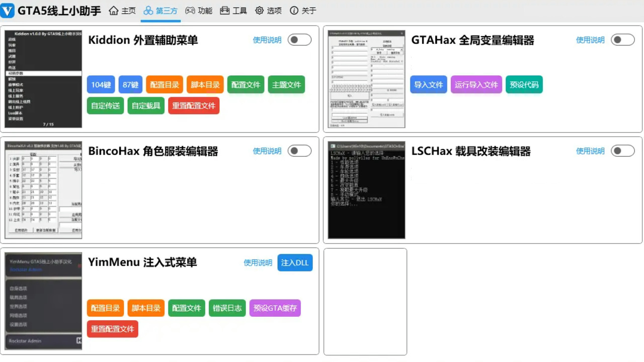The image size is (644, 362).
Task: Click YimMenu 重置配置文件 button
Action: point(113,329)
